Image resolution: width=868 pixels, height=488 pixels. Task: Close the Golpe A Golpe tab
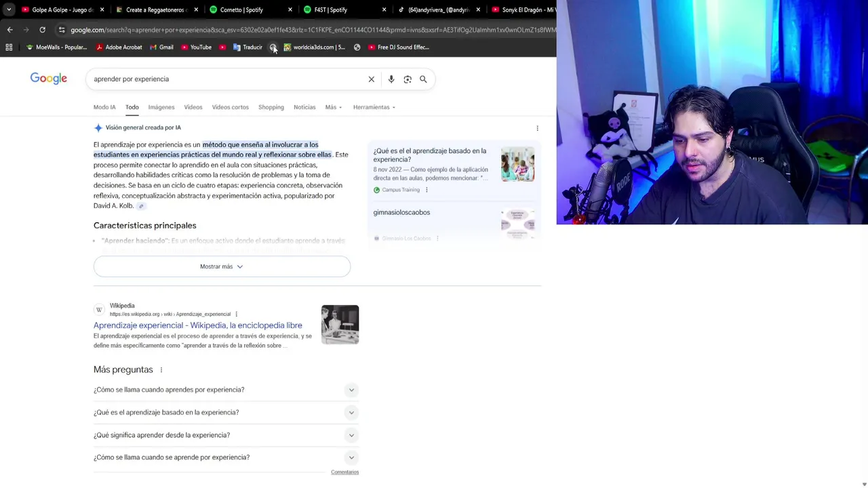point(102,9)
